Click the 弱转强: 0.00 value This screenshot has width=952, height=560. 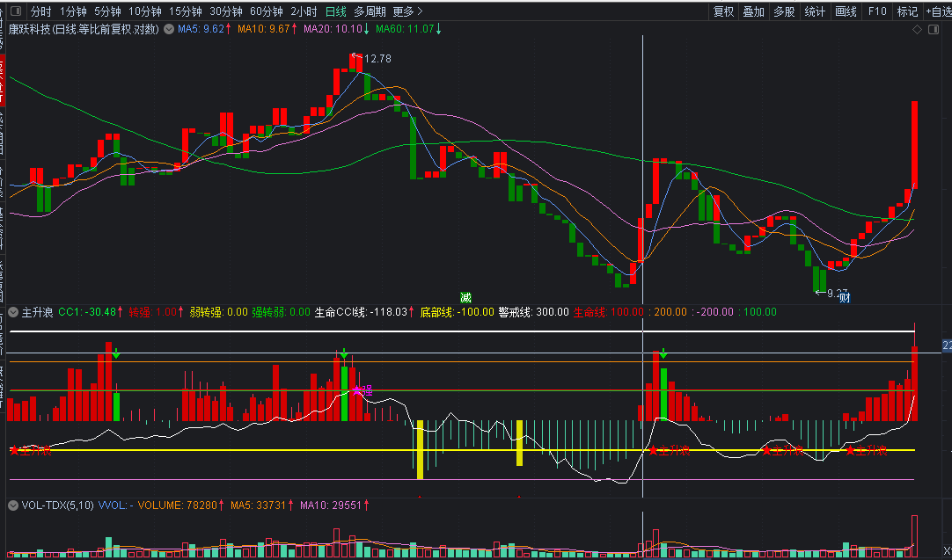pos(218,312)
